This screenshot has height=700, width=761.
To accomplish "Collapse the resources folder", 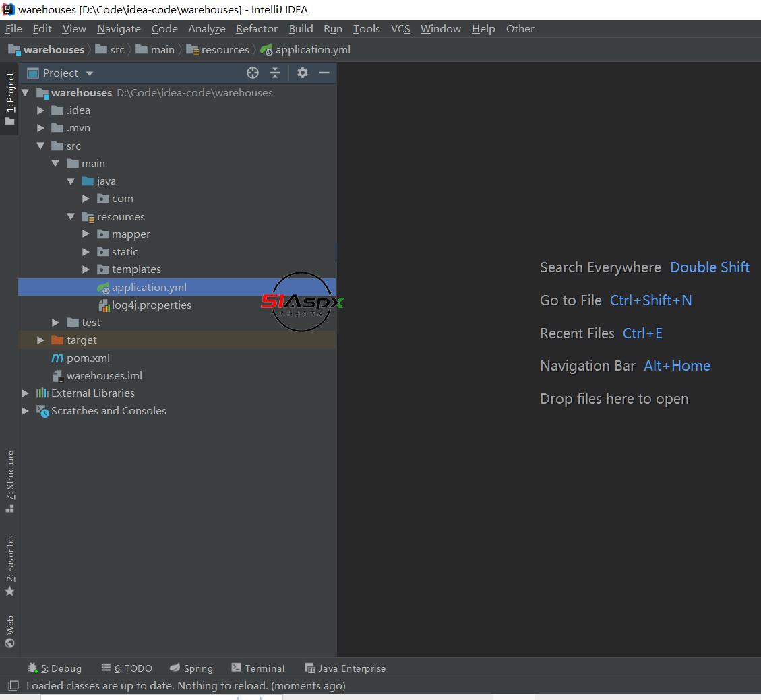I will click(x=71, y=216).
